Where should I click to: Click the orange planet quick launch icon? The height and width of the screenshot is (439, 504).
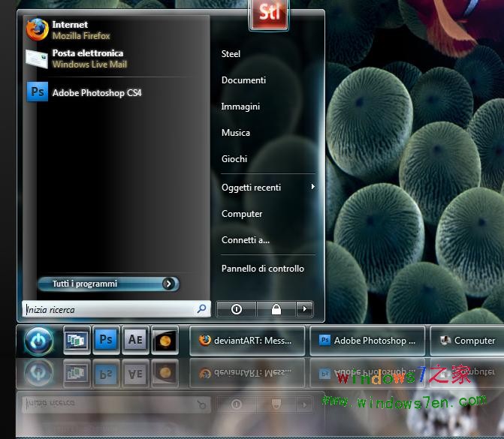164,340
